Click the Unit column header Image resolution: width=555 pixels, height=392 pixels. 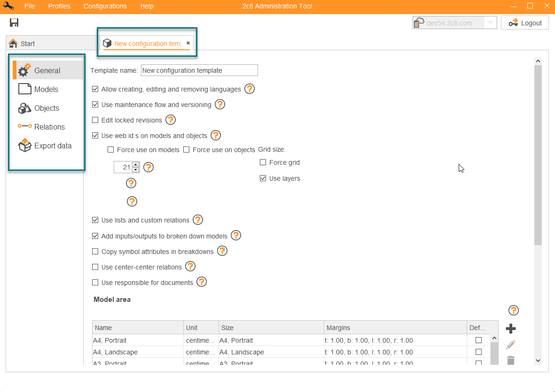tap(201, 328)
